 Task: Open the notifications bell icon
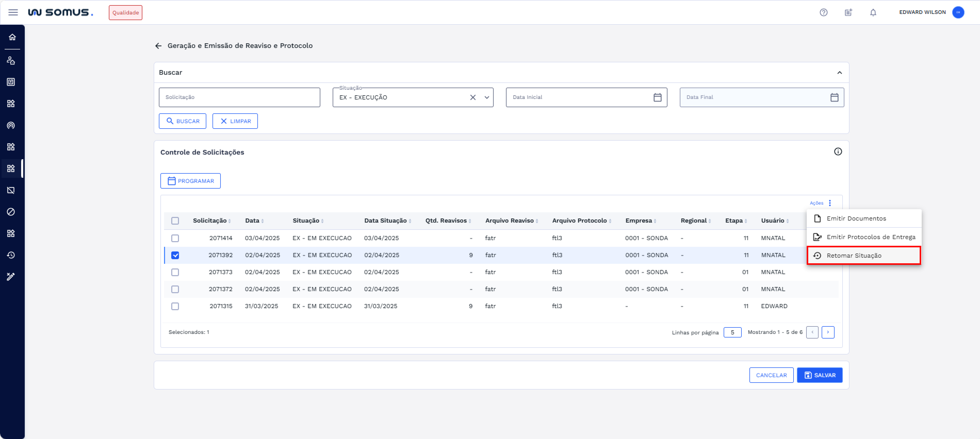[x=873, y=13]
